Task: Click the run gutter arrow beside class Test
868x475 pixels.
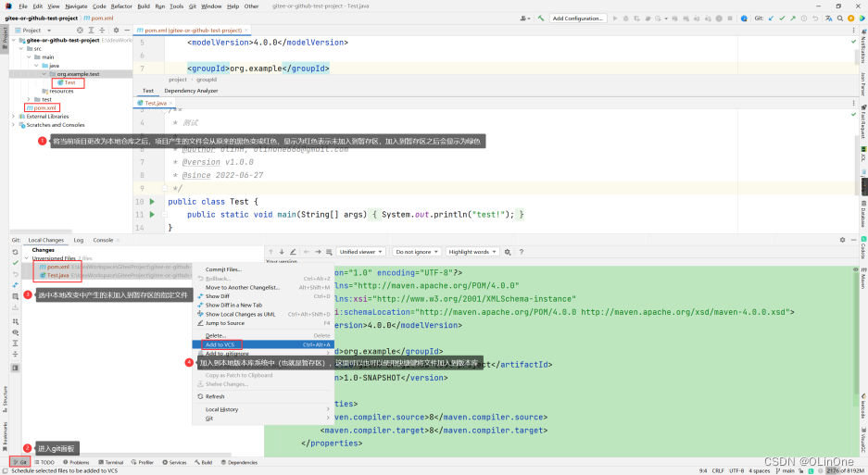Action: click(152, 202)
